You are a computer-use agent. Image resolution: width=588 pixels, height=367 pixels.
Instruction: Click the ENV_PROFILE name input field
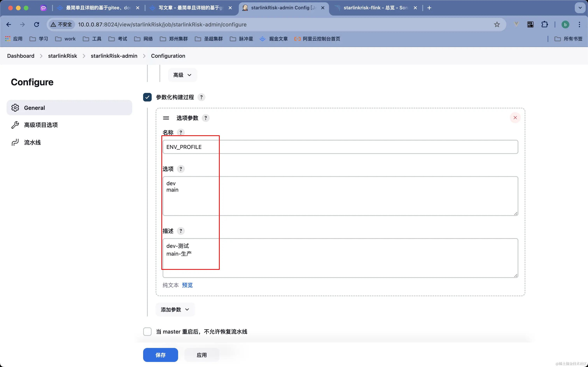(x=340, y=147)
